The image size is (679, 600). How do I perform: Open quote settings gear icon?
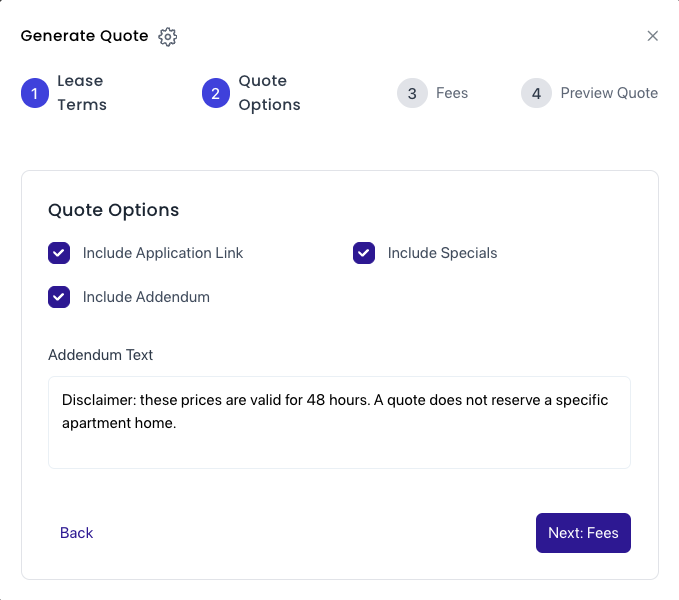click(x=168, y=37)
